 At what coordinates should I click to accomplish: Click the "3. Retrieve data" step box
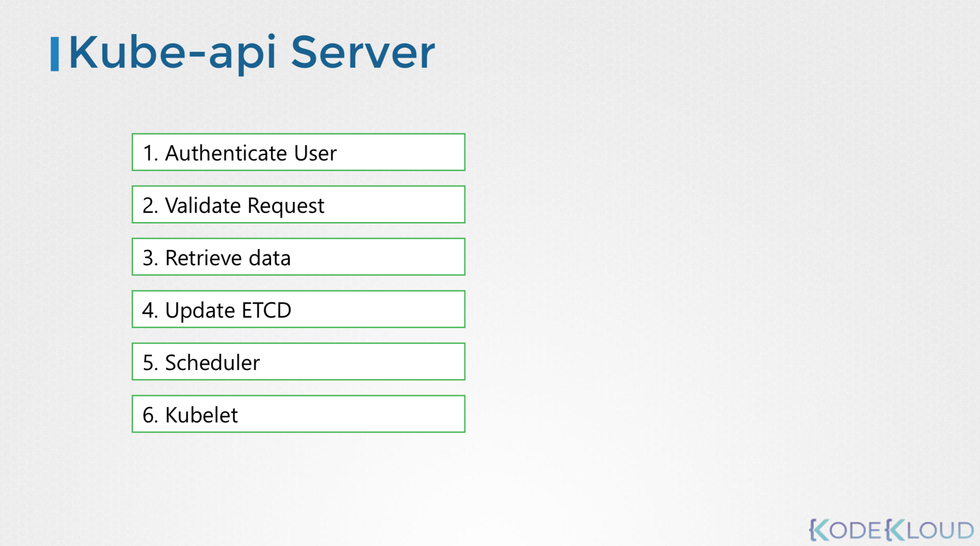298,257
